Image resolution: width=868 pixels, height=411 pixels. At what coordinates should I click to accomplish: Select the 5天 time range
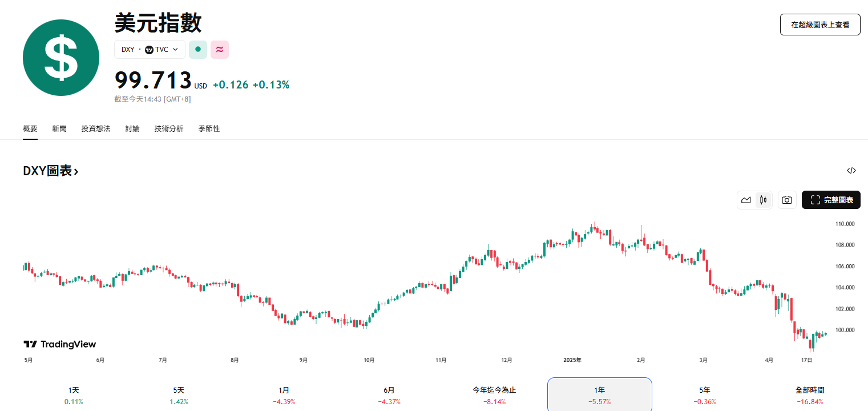pyautogui.click(x=179, y=394)
